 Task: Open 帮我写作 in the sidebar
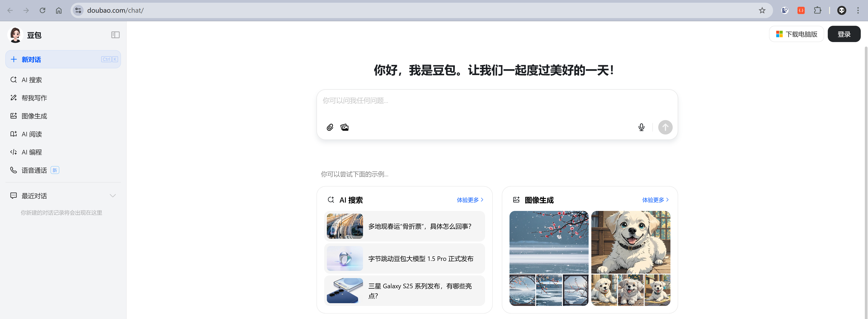click(x=63, y=98)
